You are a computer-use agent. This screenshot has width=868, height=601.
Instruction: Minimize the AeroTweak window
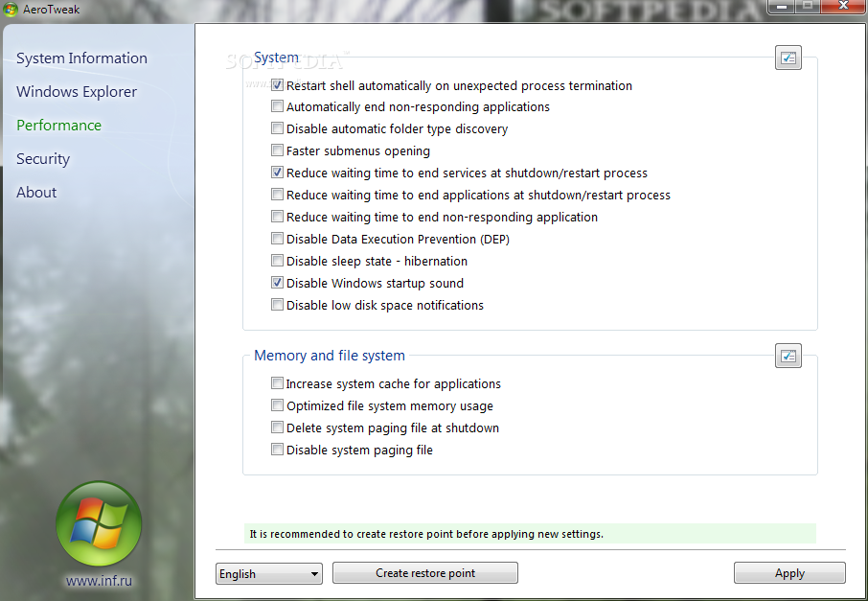click(x=782, y=7)
